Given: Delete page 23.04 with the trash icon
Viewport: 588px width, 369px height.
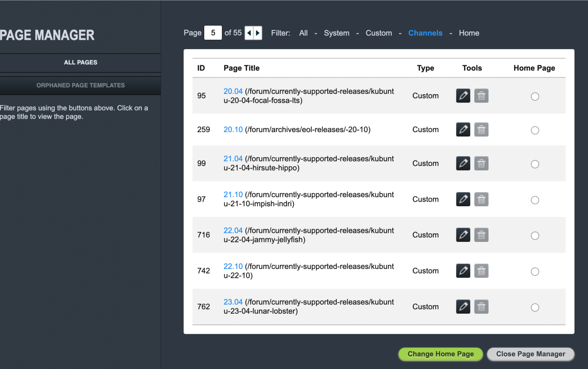Looking at the screenshot, I should [x=481, y=307].
